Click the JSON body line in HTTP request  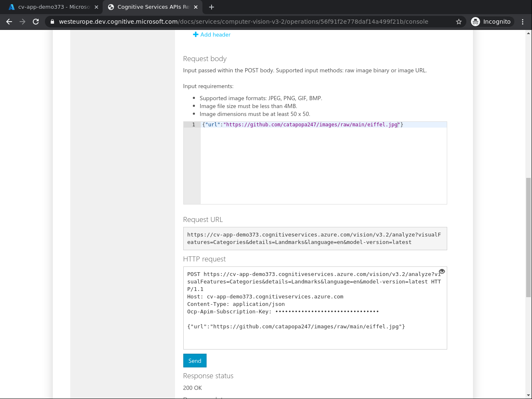[x=296, y=327]
